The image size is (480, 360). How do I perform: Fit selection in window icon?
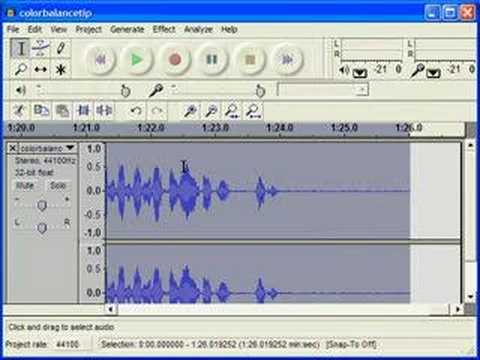[232, 111]
